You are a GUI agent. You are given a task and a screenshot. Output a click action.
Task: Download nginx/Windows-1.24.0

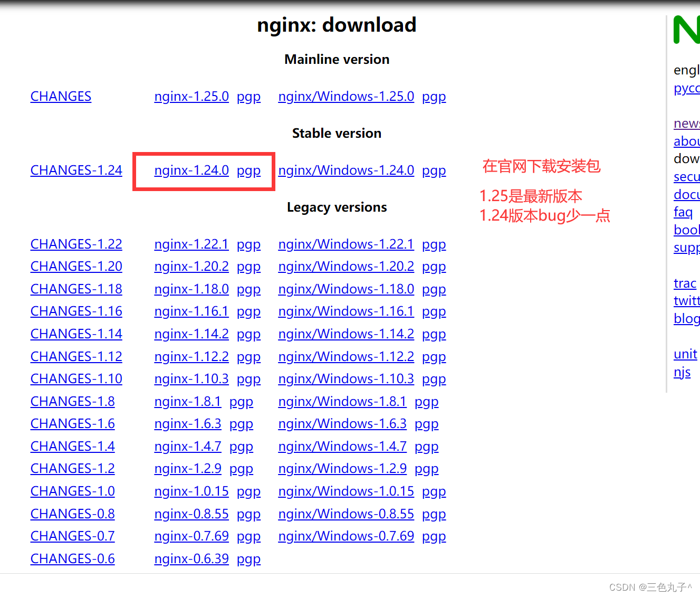click(346, 170)
